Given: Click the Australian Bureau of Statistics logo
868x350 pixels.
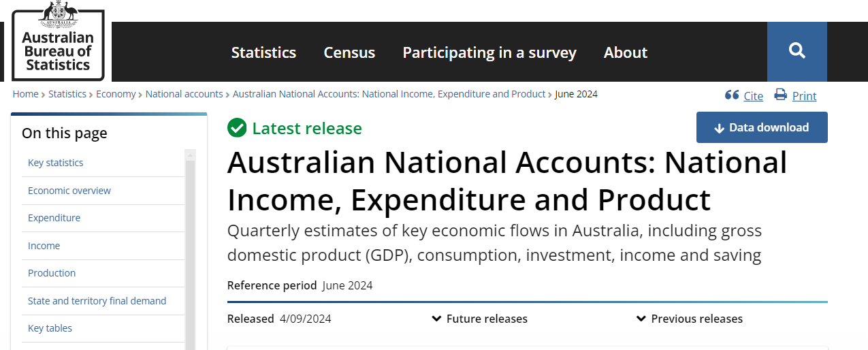Looking at the screenshot, I should [58, 42].
